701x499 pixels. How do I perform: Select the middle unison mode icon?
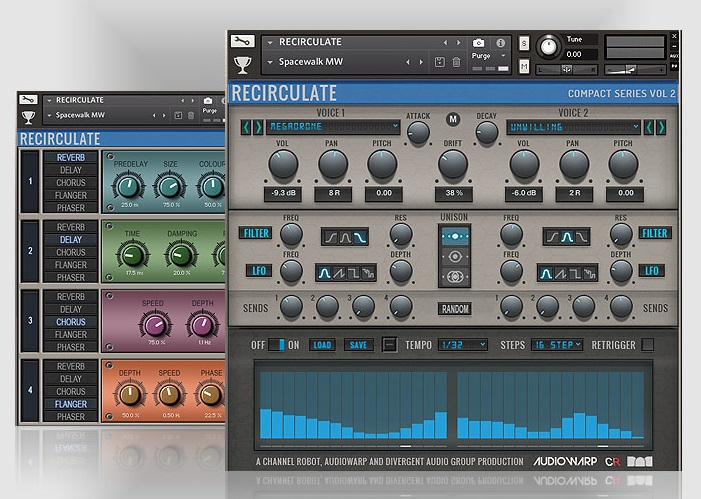click(455, 257)
